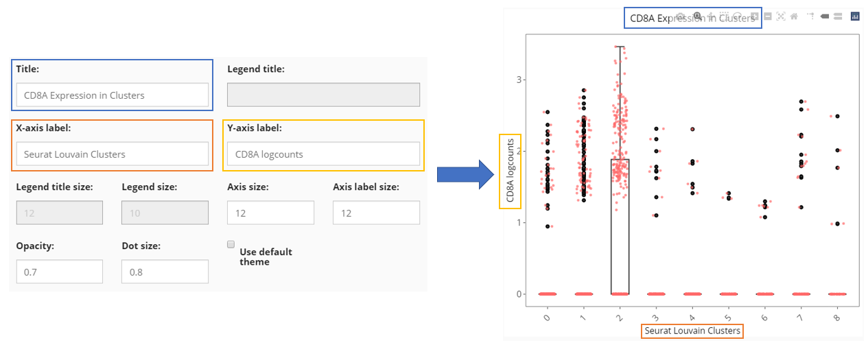Reset axes with the home icon

pos(794,16)
